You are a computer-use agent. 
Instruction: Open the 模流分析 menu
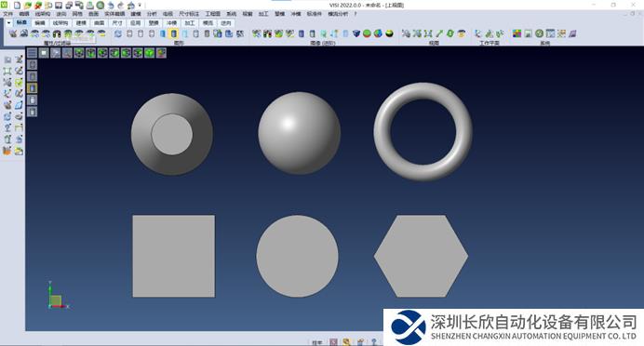[x=338, y=14]
